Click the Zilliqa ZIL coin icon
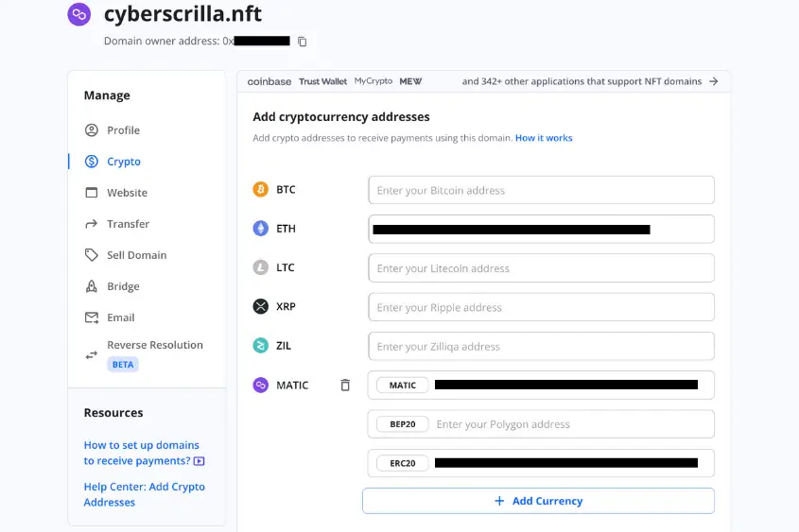 [260, 346]
